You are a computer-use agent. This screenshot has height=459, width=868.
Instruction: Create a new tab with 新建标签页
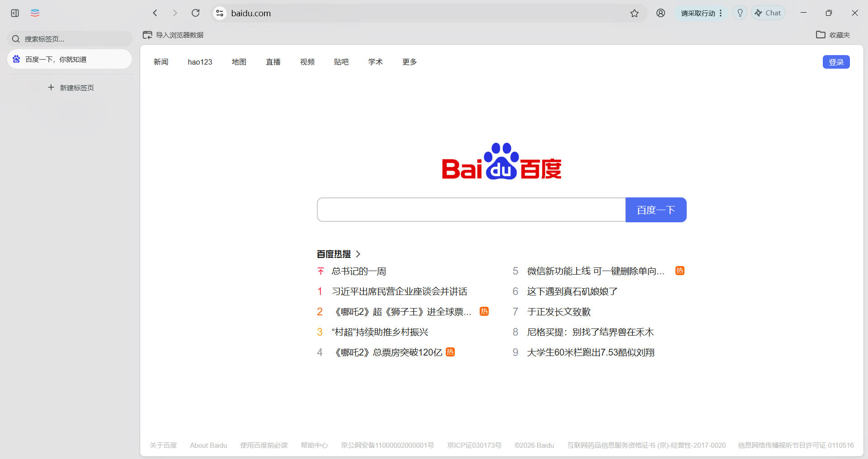pos(71,88)
